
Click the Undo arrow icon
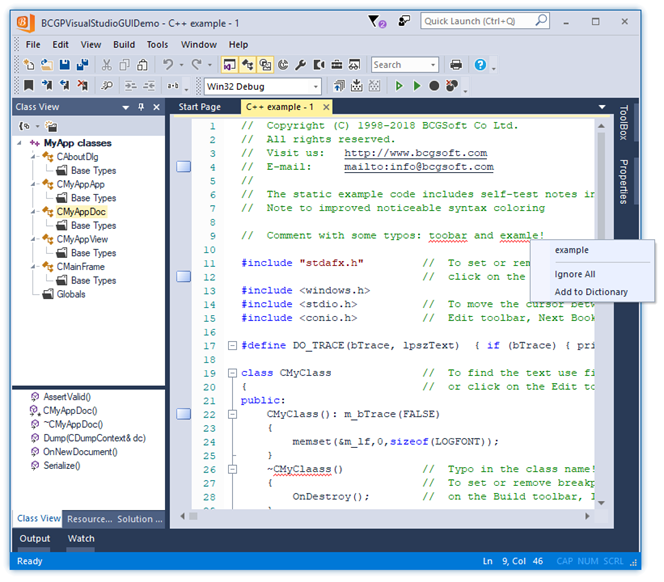(x=168, y=65)
